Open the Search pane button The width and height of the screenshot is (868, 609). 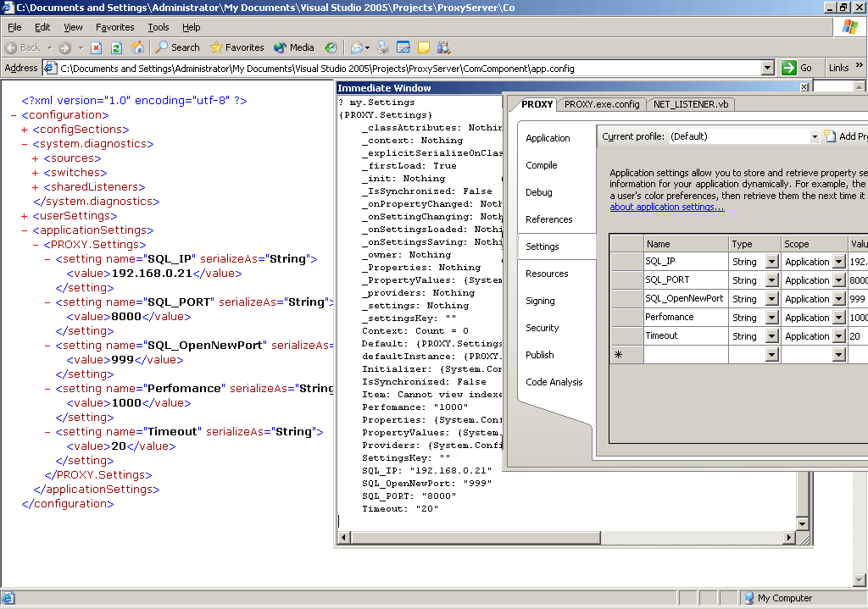pyautogui.click(x=177, y=47)
